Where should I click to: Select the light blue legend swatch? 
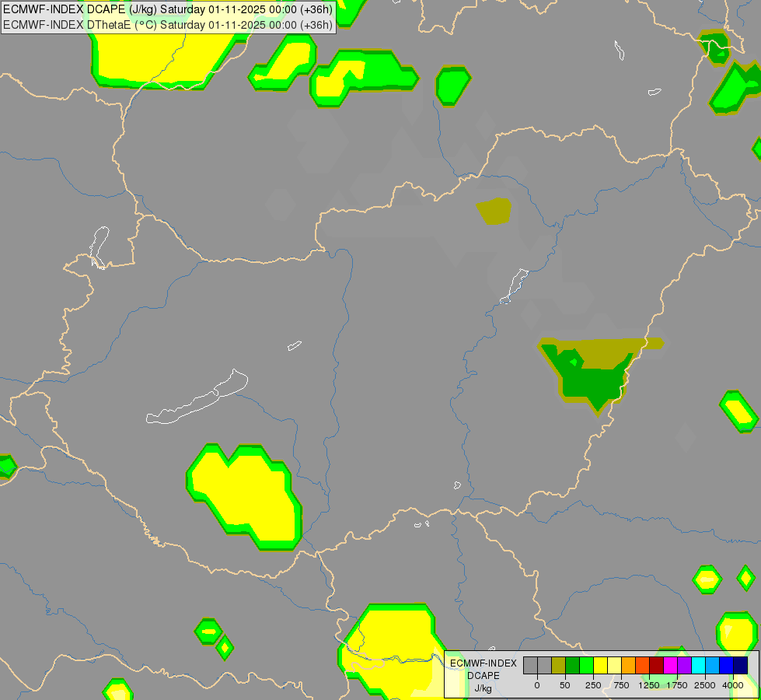click(x=713, y=665)
